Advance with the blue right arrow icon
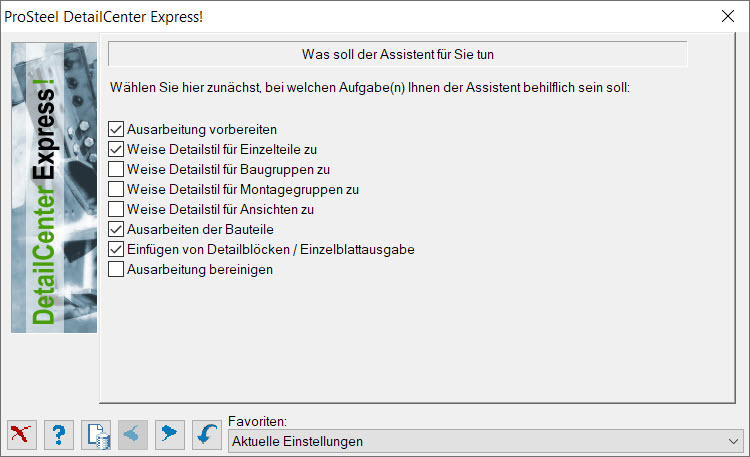Viewport: 750px width, 457px height. click(x=170, y=435)
